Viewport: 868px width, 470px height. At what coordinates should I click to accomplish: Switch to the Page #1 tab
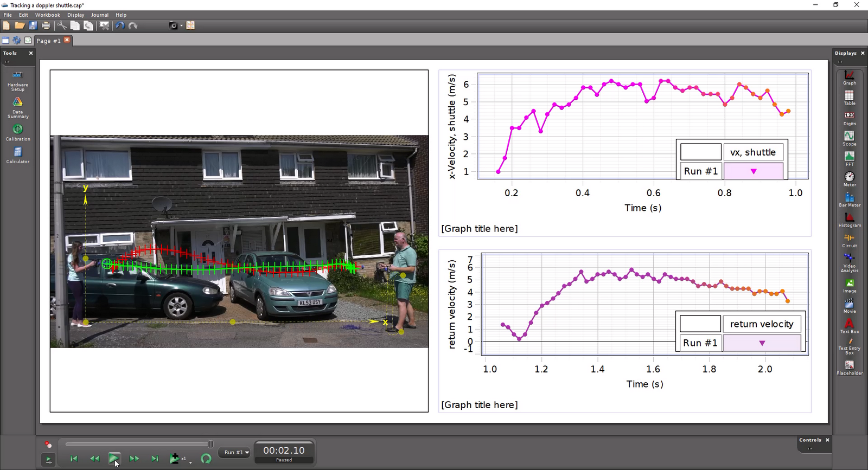48,41
